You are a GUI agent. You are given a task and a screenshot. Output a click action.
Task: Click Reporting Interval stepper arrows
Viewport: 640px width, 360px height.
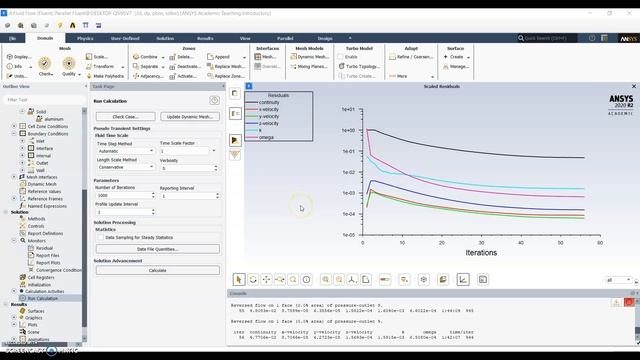coord(217,196)
